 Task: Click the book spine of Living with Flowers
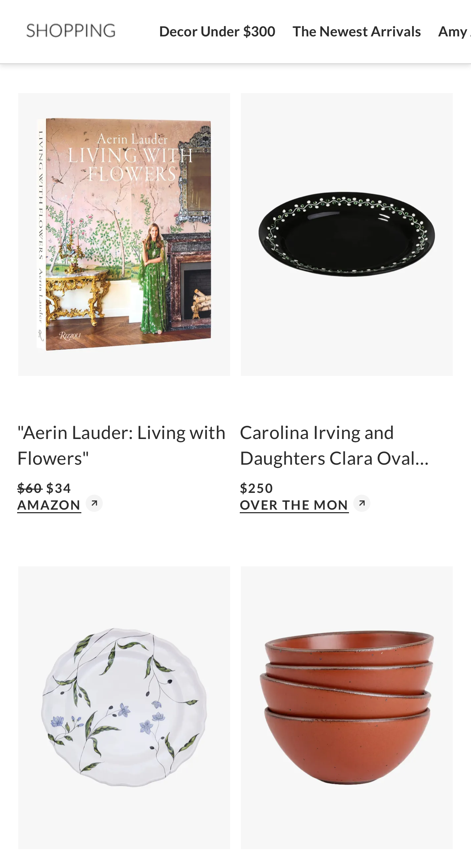(41, 234)
